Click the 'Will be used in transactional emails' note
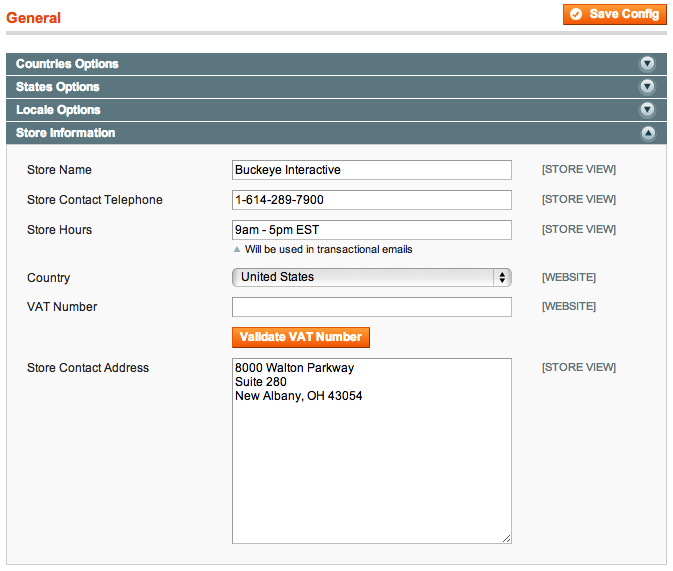The height and width of the screenshot is (571, 673). (x=328, y=249)
